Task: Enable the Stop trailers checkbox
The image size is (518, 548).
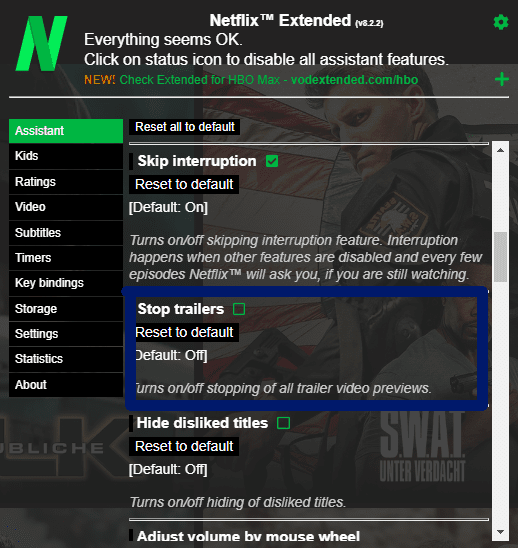Action: [x=239, y=309]
